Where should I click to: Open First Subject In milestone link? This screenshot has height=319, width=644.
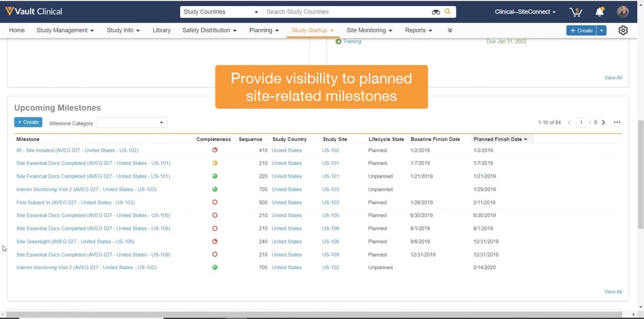tap(75, 202)
